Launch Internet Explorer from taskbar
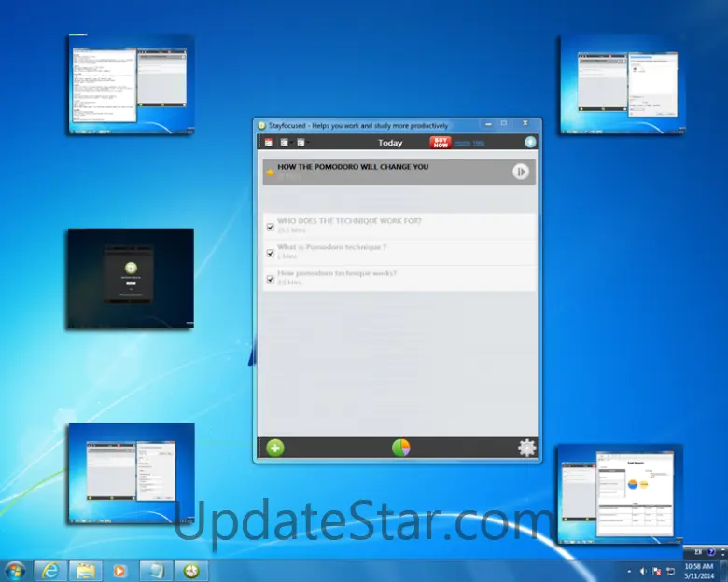This screenshot has height=582, width=728. pyautogui.click(x=50, y=571)
